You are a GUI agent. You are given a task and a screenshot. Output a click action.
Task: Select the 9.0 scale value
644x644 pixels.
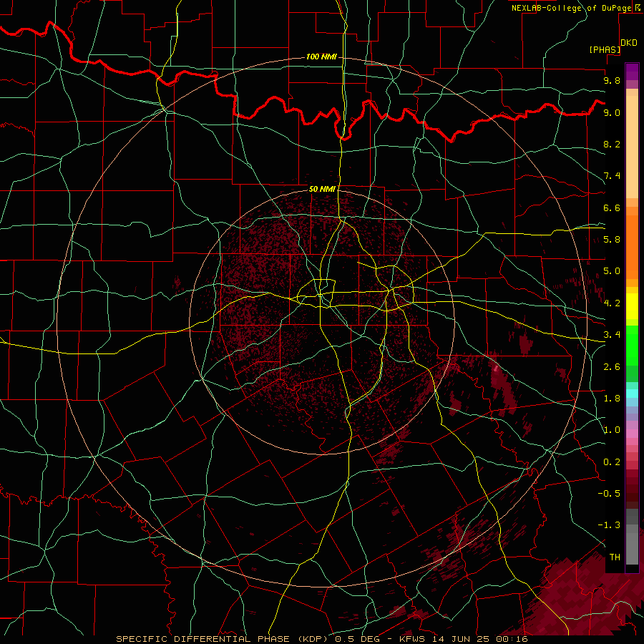612,112
